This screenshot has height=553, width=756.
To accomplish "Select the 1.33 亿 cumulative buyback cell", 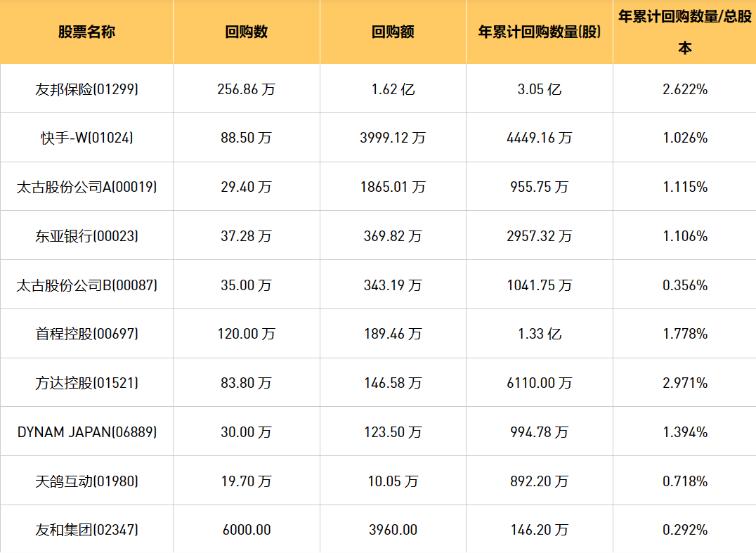I will pos(539,334).
